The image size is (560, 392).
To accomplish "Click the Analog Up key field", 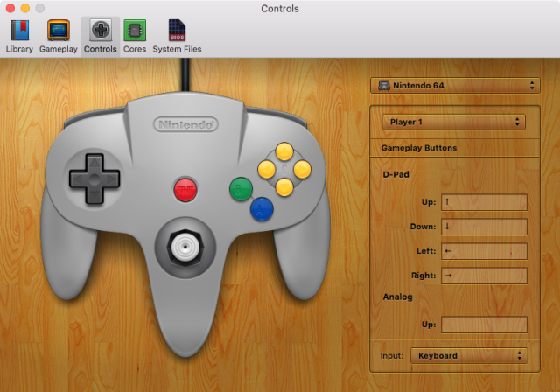I will point(484,325).
